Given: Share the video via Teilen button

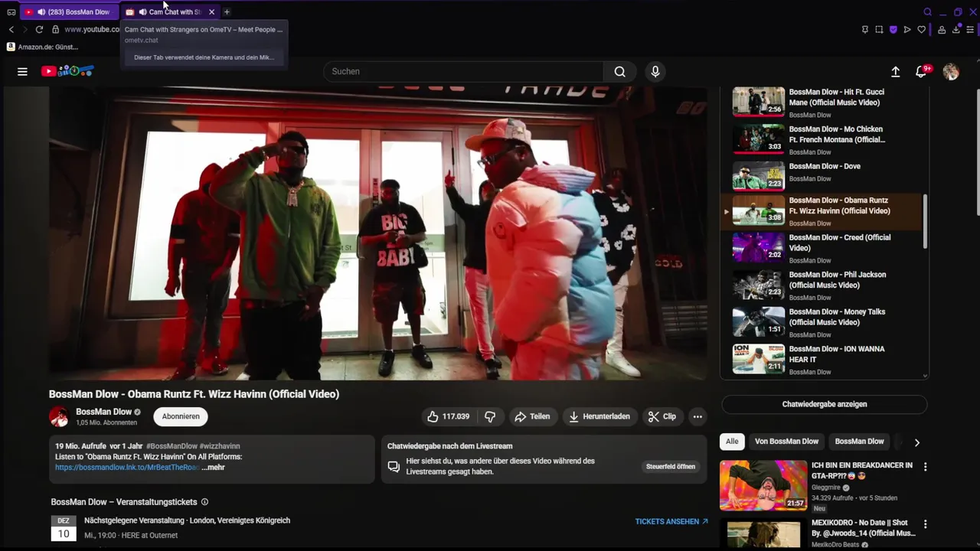Looking at the screenshot, I should click(532, 416).
